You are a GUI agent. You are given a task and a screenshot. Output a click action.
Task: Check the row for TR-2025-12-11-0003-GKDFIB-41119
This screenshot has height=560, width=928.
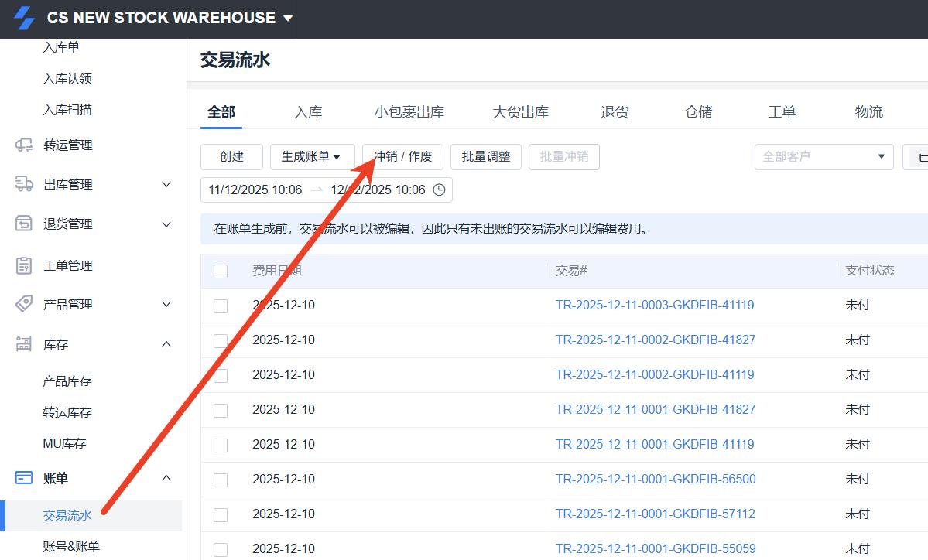coord(221,306)
